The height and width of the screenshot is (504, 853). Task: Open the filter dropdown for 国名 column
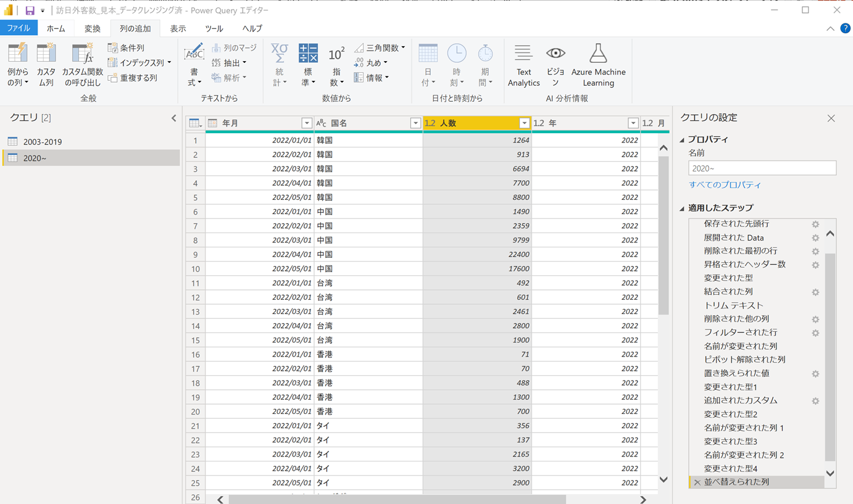tap(415, 123)
